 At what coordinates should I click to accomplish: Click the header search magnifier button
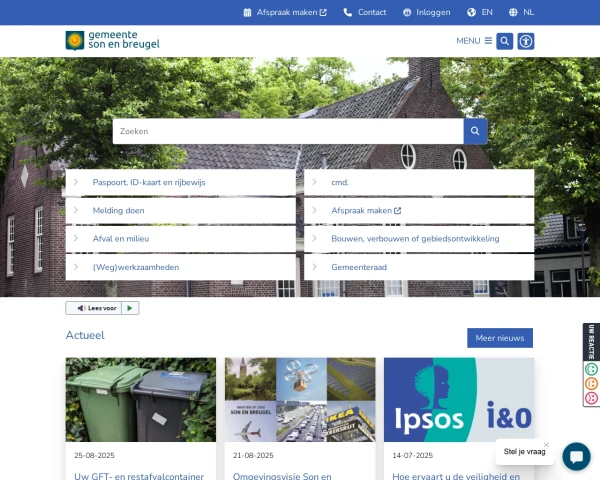[x=505, y=41]
